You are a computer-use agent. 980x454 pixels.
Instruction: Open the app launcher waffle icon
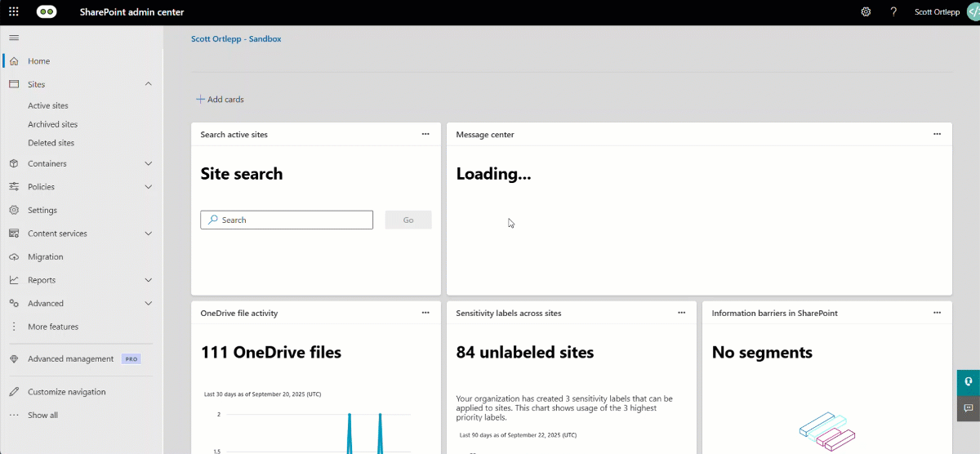click(x=13, y=12)
